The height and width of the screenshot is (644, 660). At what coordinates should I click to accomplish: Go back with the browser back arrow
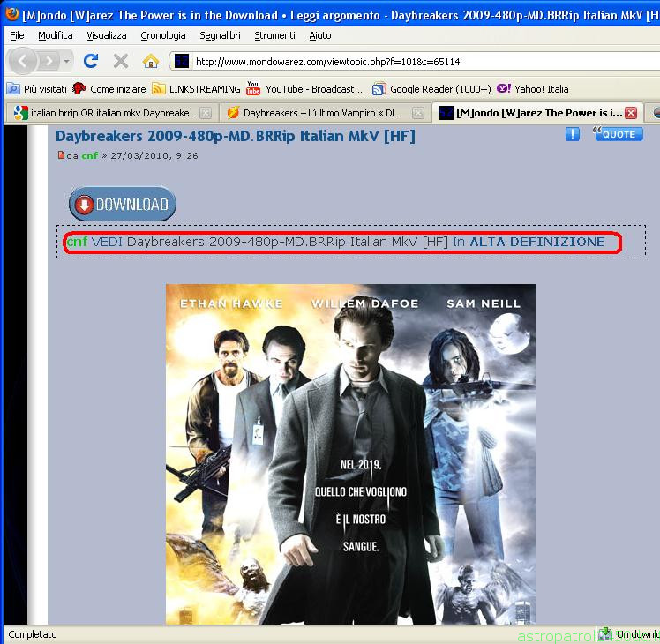click(x=23, y=62)
